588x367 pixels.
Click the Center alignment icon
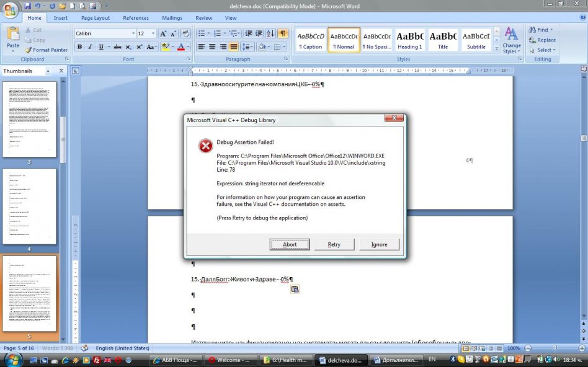pos(212,46)
